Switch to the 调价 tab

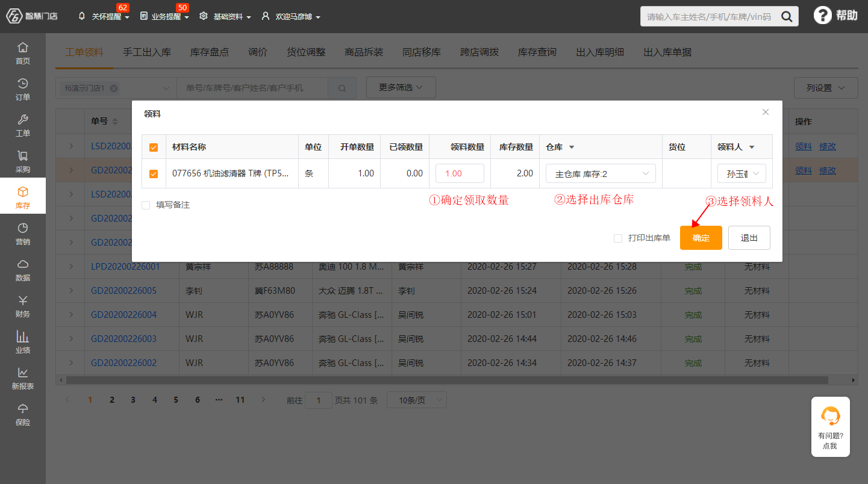258,52
